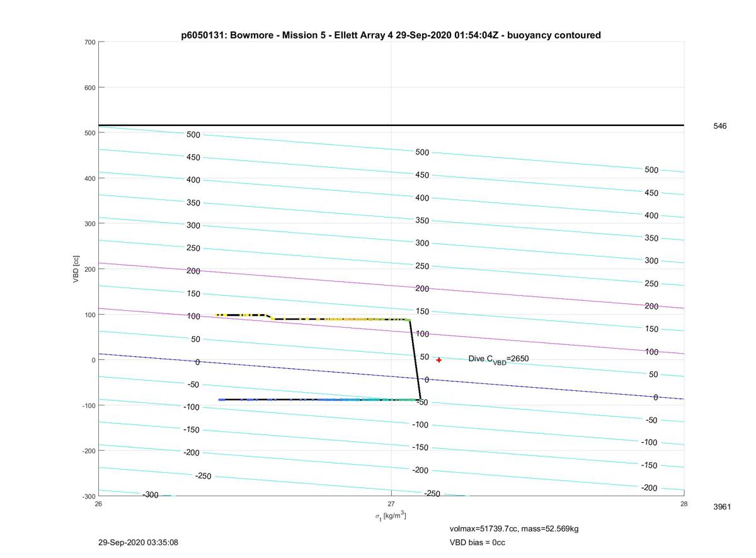Click the steep black line joining both profiles

point(415,359)
